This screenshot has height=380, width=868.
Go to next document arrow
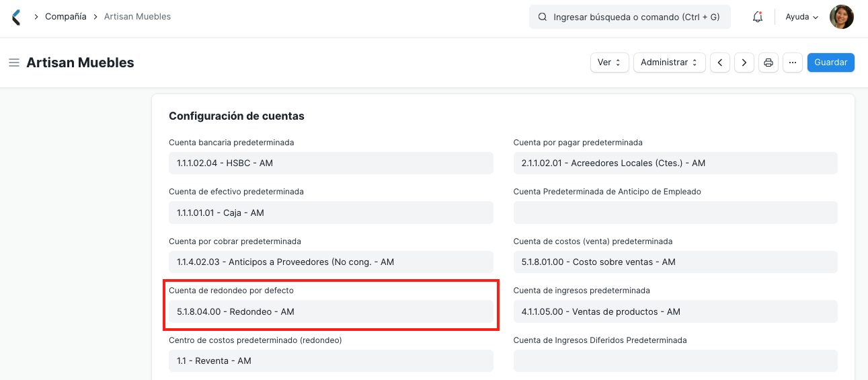744,63
